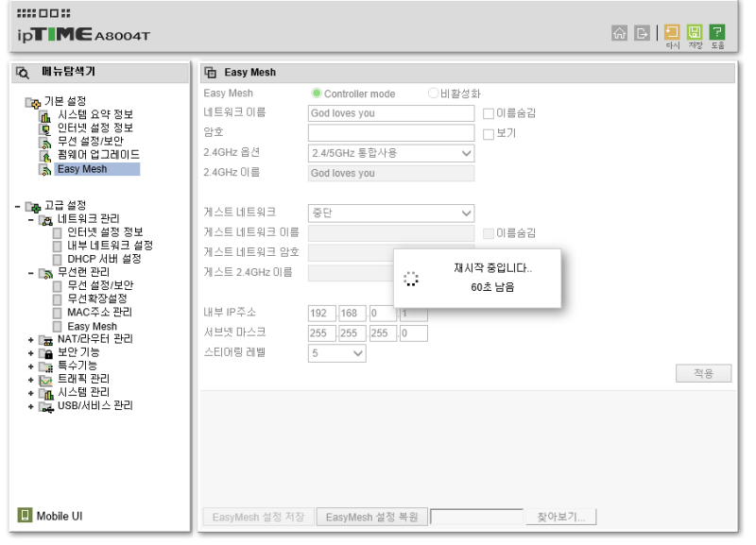Click the orange 다시 restart icon
This screenshot has width=756, height=545.
[674, 32]
